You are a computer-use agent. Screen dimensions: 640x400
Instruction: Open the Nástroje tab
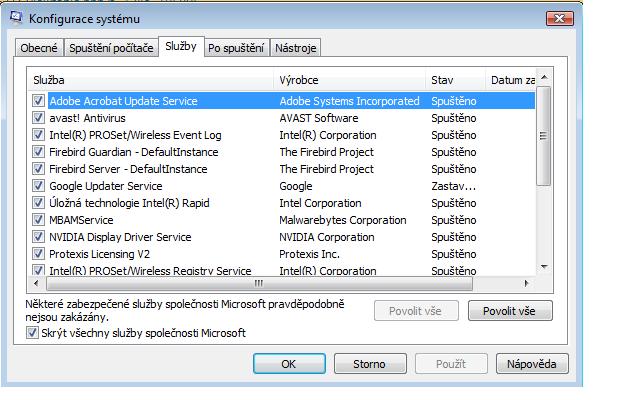coord(296,48)
